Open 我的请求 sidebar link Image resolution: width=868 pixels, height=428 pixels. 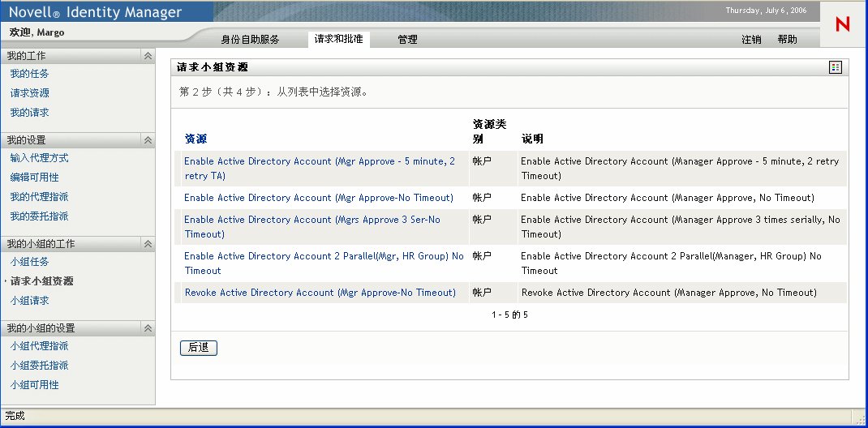click(30, 112)
